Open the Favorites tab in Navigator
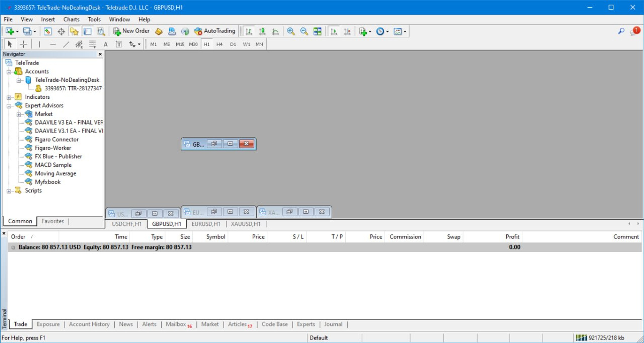The image size is (644, 343). [x=53, y=221]
